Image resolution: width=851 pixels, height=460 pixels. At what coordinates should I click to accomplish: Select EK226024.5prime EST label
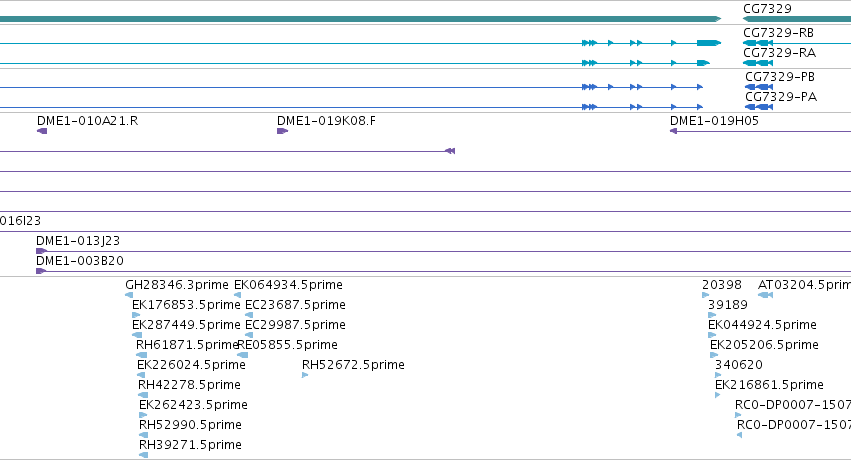click(191, 365)
